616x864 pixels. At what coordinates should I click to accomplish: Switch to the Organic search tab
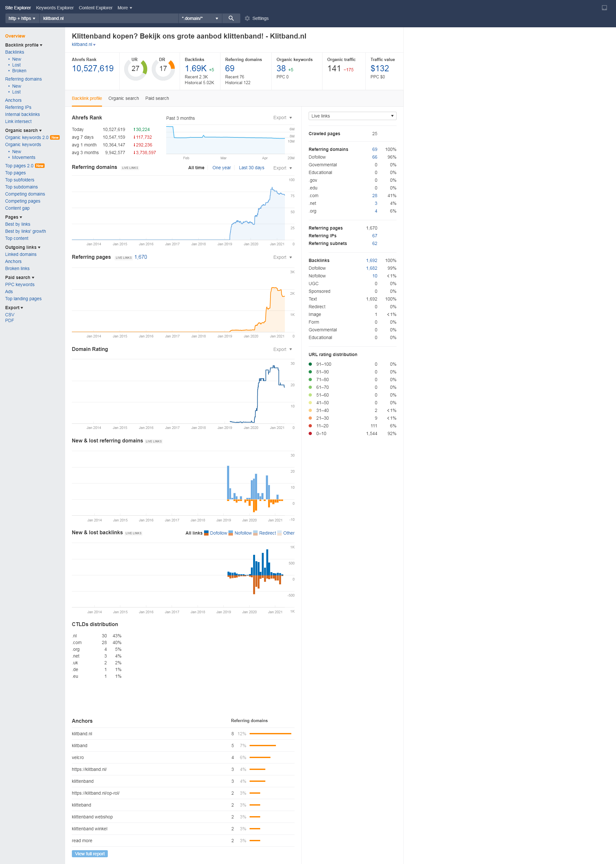(x=124, y=98)
